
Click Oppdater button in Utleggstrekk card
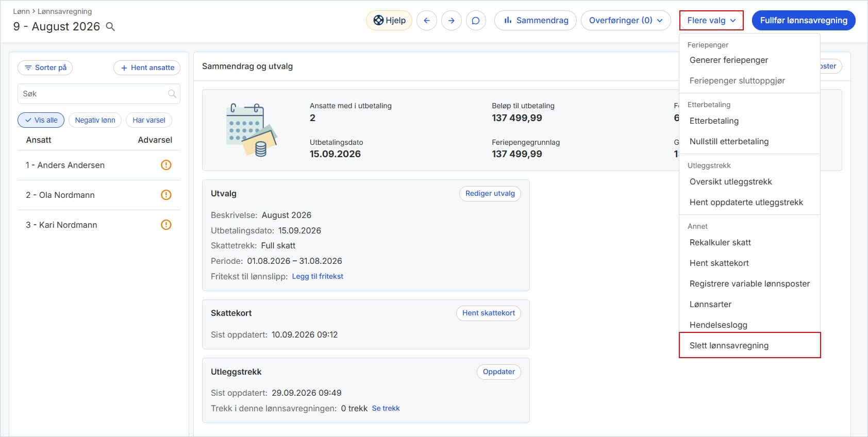(499, 372)
